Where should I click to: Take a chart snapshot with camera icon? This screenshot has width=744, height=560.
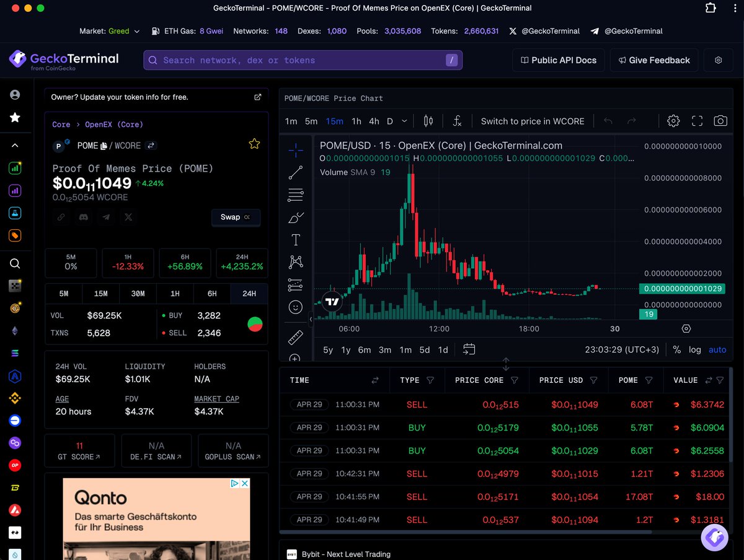[720, 121]
